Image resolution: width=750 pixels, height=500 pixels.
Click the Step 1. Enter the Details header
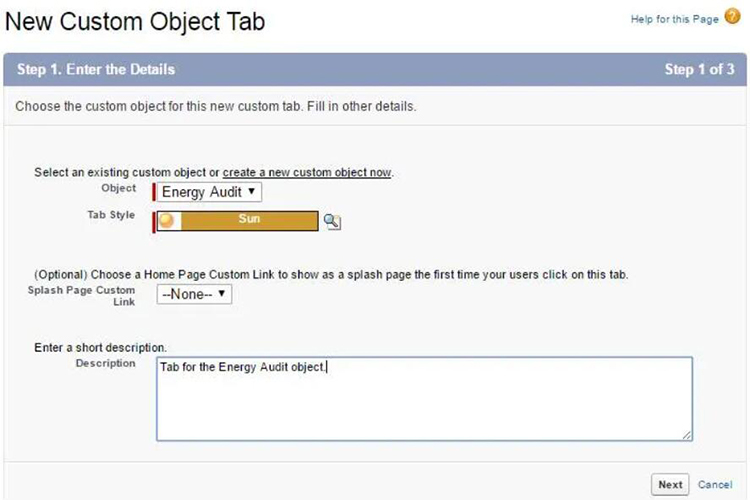pos(96,69)
